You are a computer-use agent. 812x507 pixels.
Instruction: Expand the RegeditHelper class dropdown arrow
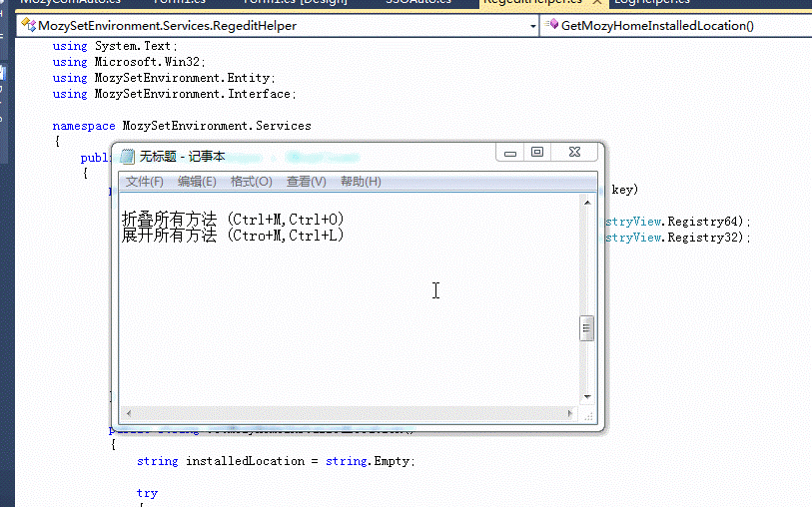coord(533,26)
